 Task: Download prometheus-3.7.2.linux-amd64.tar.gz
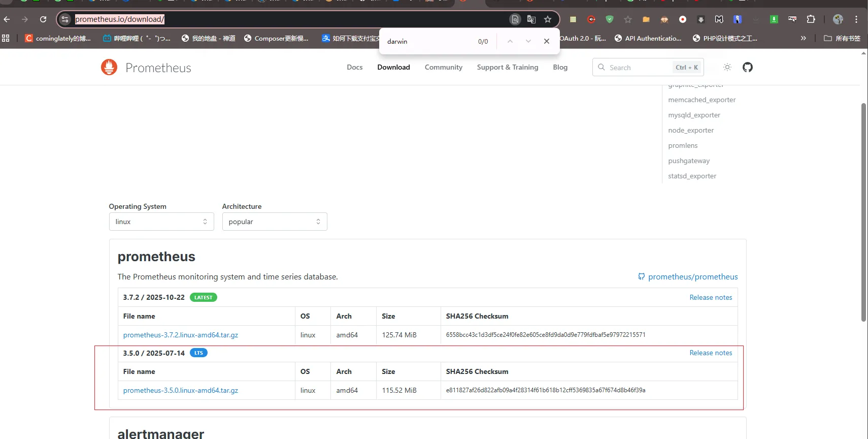[x=181, y=335]
